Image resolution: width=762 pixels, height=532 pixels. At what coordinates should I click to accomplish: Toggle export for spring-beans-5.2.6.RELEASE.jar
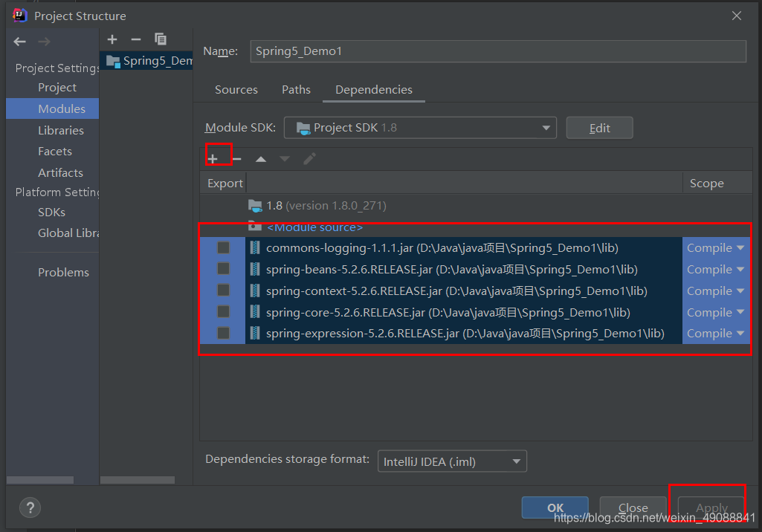tap(224, 269)
